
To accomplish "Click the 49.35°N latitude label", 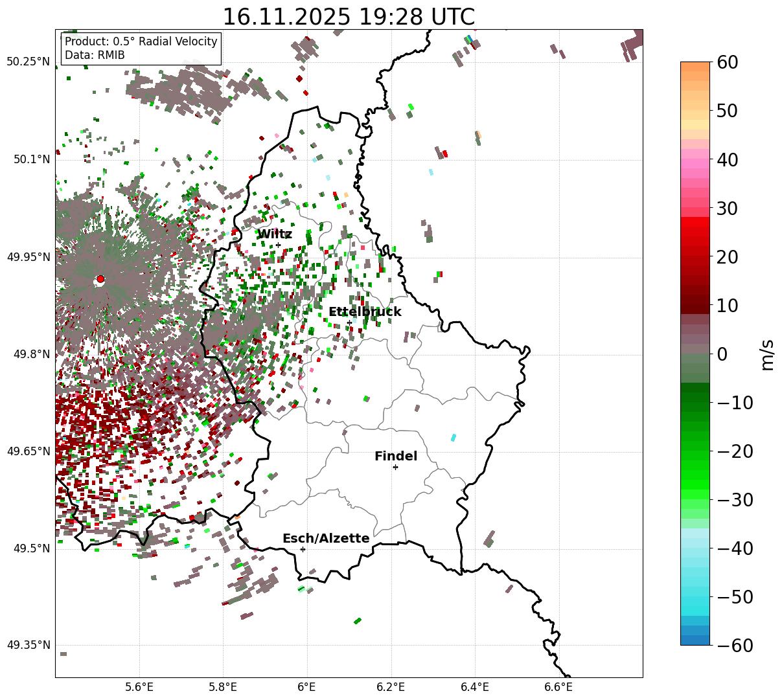I will click(x=28, y=645).
